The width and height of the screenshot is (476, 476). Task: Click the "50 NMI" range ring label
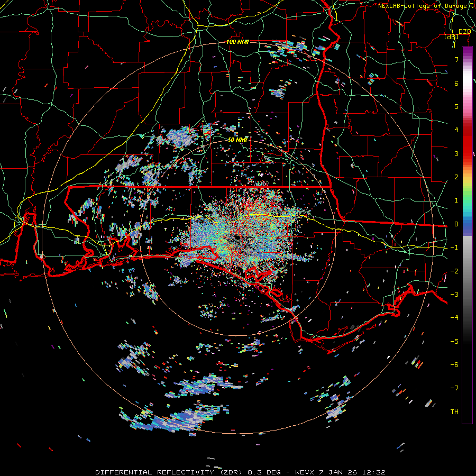click(x=237, y=140)
